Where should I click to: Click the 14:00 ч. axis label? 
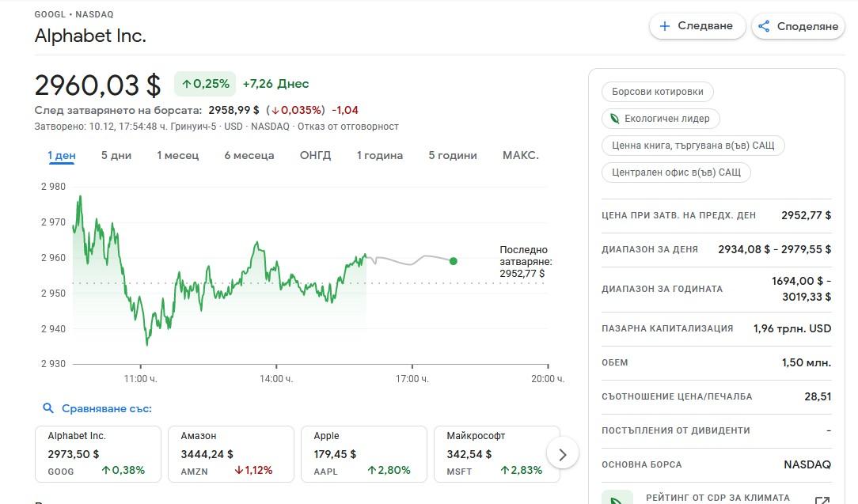tap(276, 379)
